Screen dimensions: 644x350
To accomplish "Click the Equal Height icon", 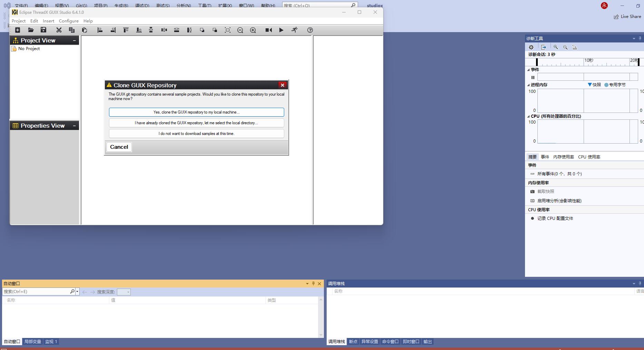I will pos(189,30).
